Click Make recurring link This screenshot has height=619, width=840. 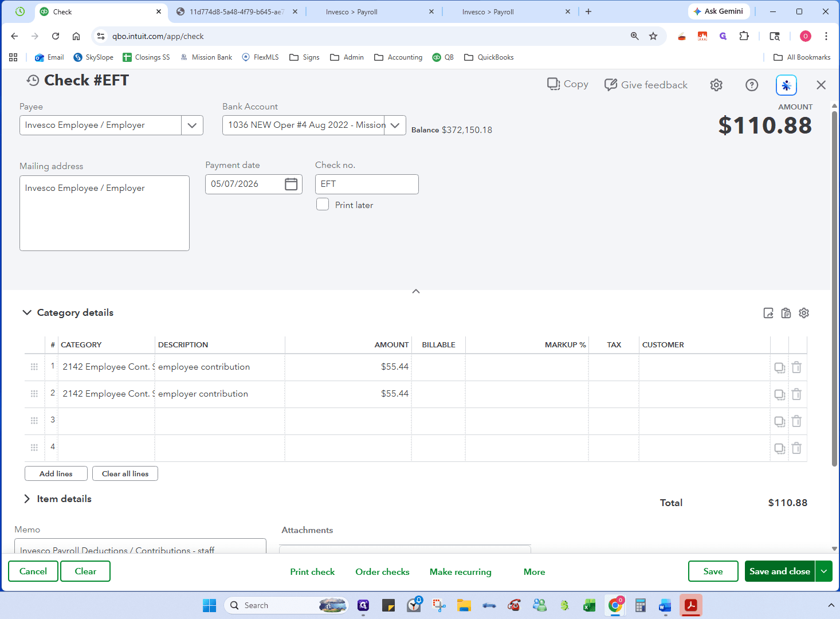pos(461,572)
